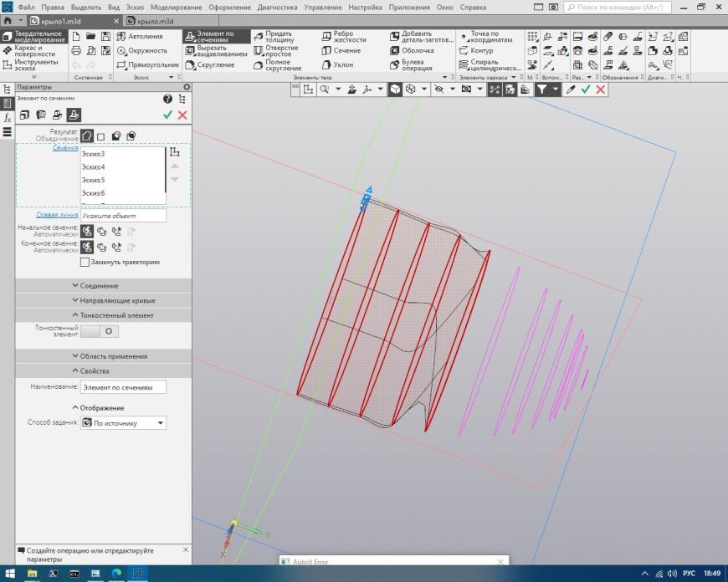
Task: Click the Наименование input field
Action: tap(123, 387)
